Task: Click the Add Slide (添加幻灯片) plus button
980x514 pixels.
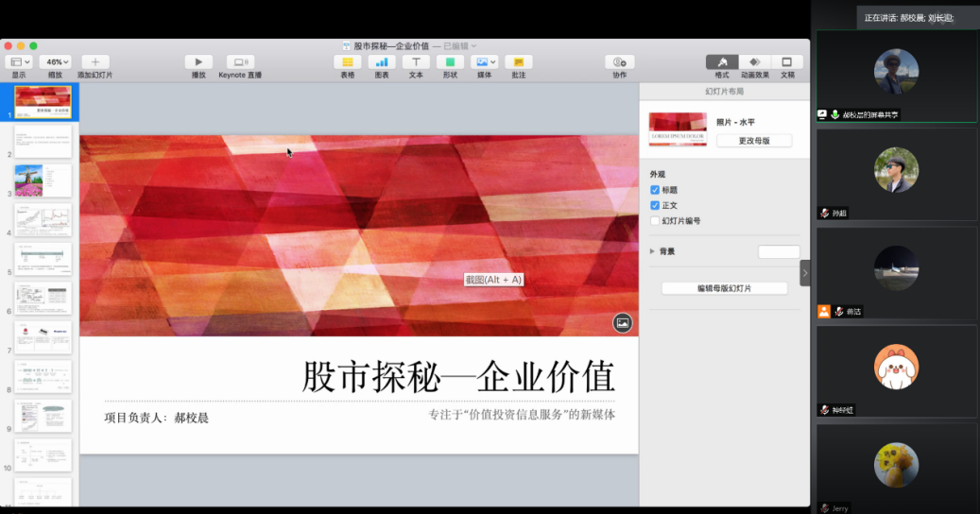Action: (x=95, y=62)
